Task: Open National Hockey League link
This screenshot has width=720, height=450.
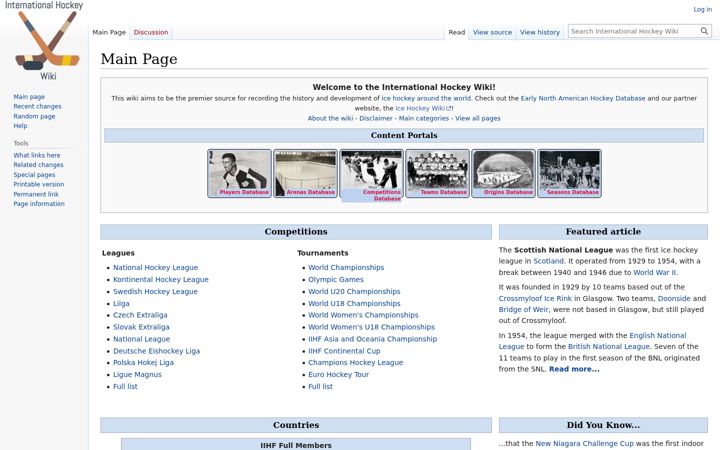Action: click(x=155, y=267)
